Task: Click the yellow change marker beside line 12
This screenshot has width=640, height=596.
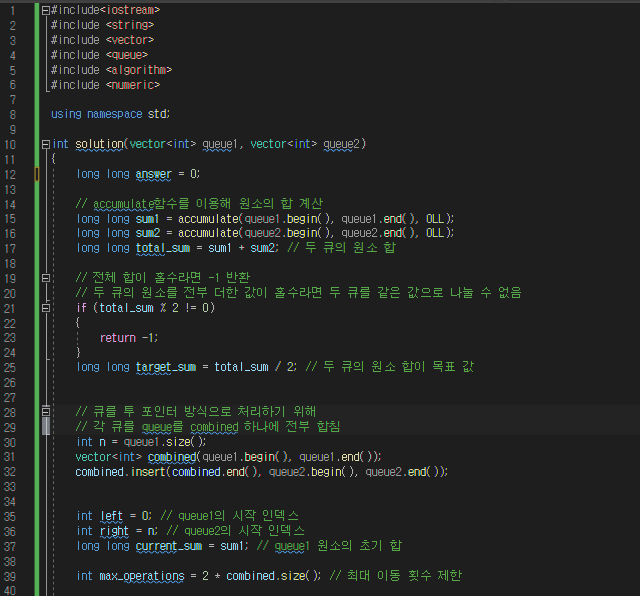Action: (36, 174)
